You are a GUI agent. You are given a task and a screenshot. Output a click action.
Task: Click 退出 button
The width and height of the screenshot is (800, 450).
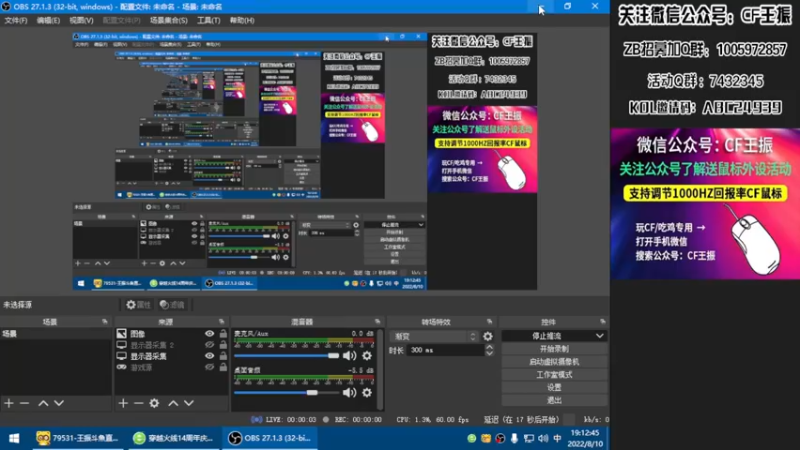(x=554, y=400)
